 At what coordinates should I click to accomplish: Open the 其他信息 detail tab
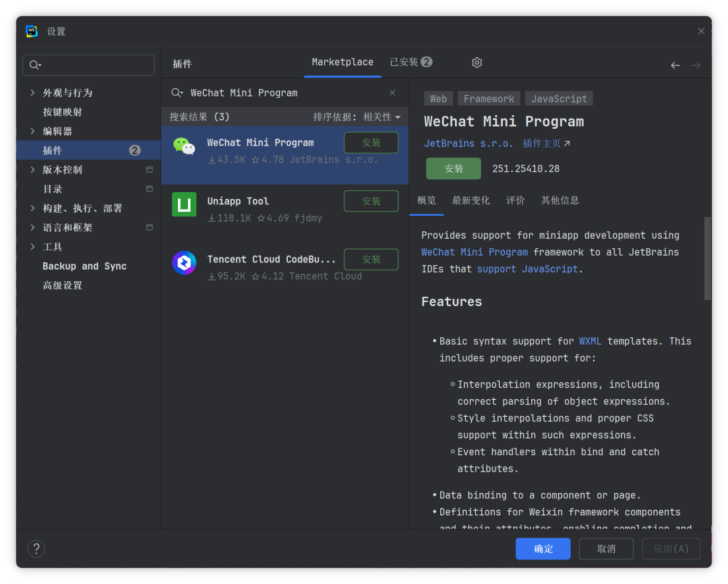coord(560,200)
